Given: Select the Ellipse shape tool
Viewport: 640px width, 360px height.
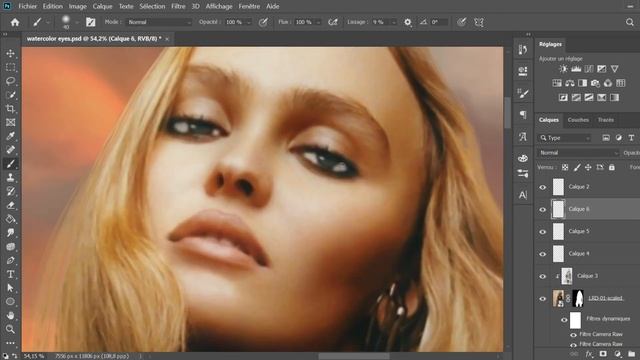Looking at the screenshot, I should [x=11, y=302].
